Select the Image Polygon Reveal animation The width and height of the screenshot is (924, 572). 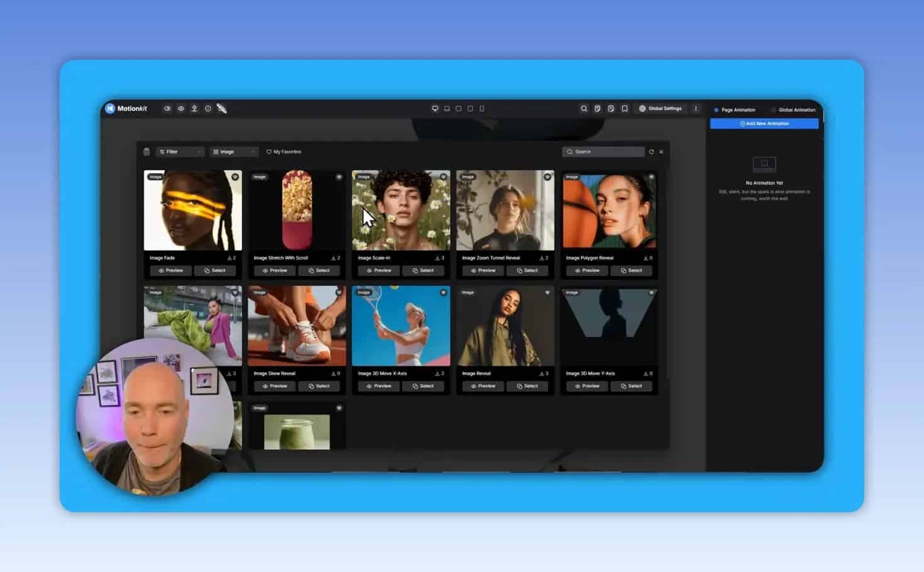tap(632, 271)
